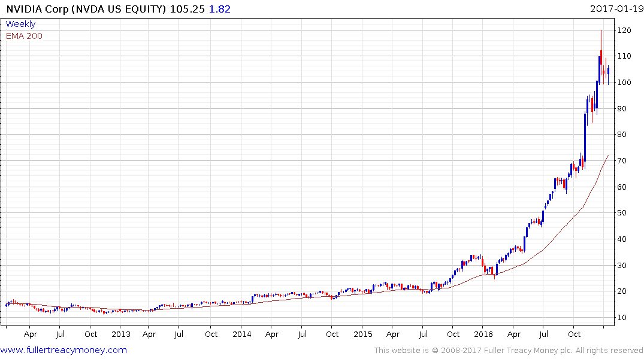Screen dimensions: 644x359
Task: Click the 40 price axis label
Action: pos(622,239)
